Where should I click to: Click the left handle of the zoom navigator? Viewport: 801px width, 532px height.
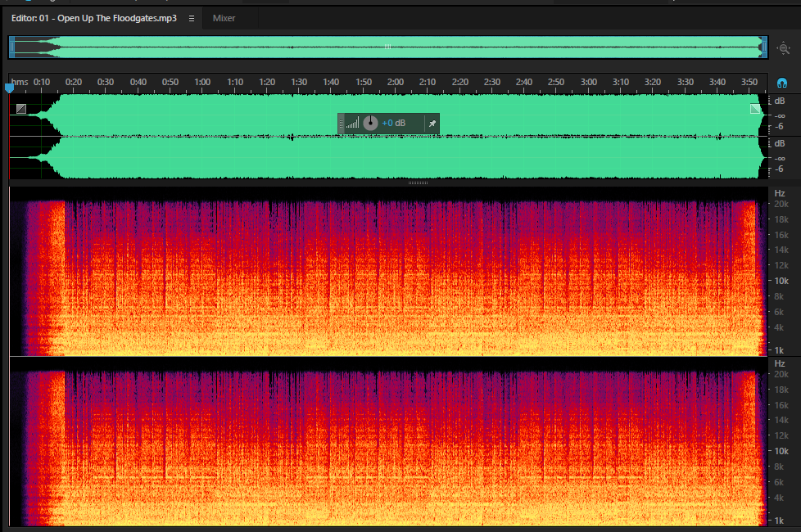pyautogui.click(x=11, y=47)
